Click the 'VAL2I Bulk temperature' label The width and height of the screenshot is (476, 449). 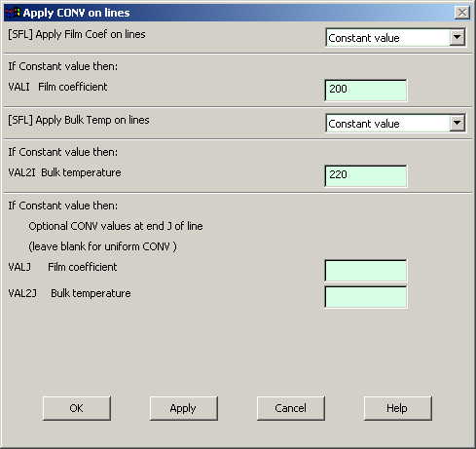pos(64,172)
